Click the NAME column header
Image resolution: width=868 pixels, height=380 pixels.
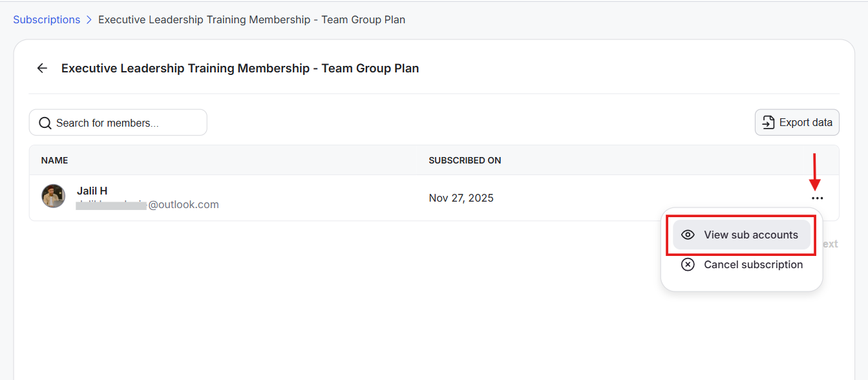click(x=54, y=160)
